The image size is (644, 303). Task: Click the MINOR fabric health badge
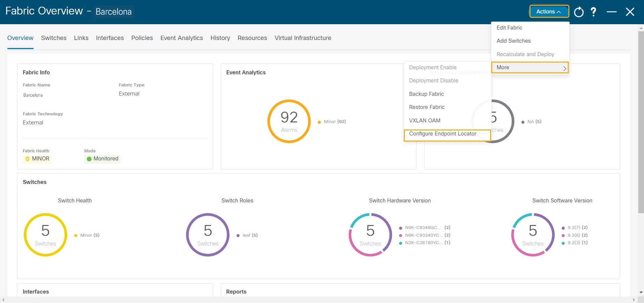coord(37,159)
